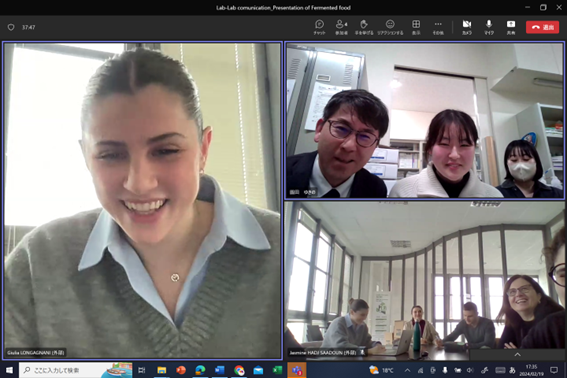Select the Jasmine Hadj Saadoun video tile
This screenshot has height=378, width=567.
(x=424, y=280)
